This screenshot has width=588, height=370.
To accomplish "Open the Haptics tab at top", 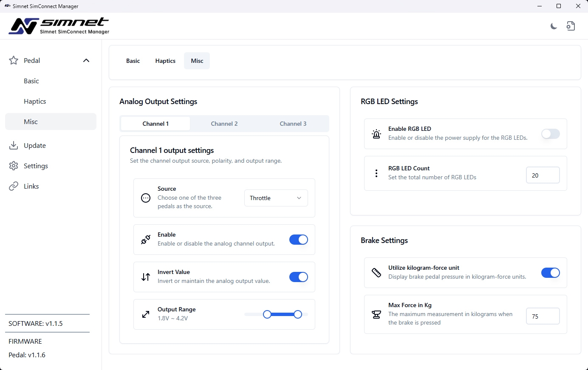I will point(165,61).
